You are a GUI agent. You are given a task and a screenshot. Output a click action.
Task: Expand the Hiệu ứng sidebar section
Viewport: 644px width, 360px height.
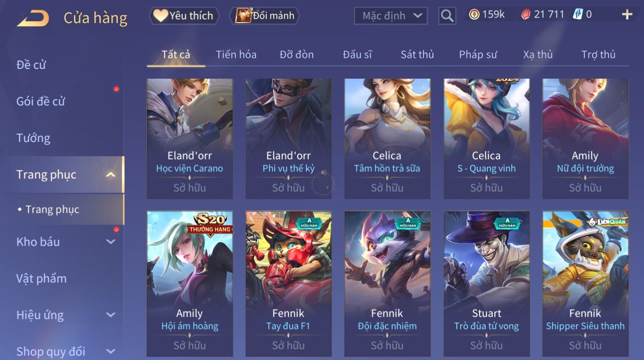[x=110, y=315]
